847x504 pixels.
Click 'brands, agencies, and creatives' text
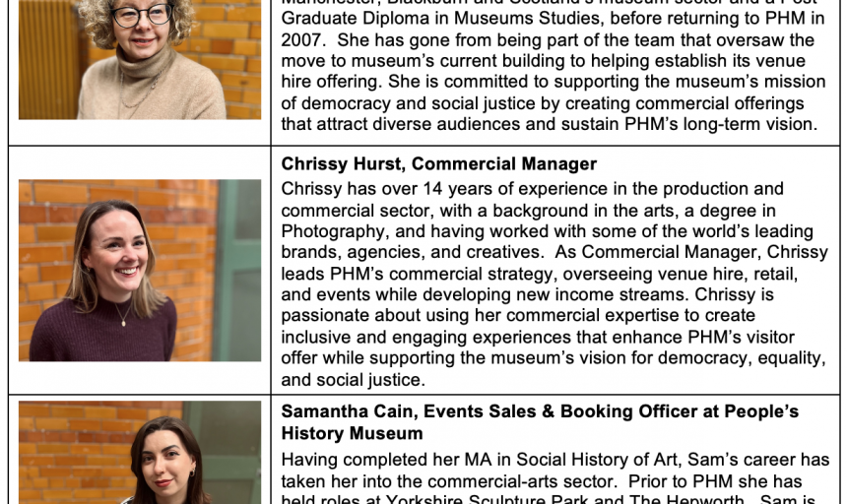[x=410, y=253]
